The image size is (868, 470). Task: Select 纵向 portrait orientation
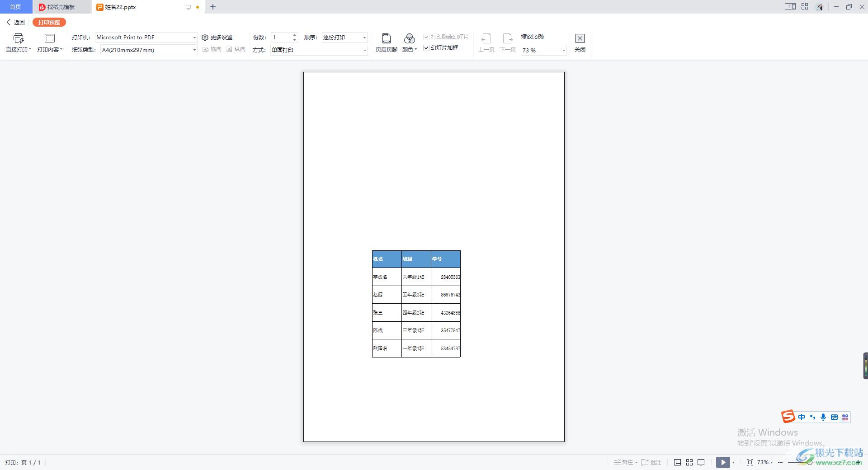[236, 49]
